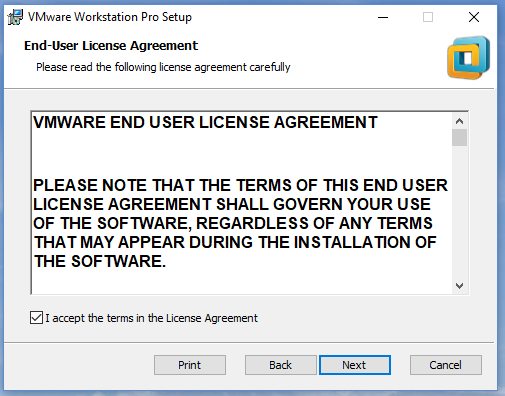Viewport: 505px width, 396px height.
Task: Print the license agreement
Action: coord(190,365)
